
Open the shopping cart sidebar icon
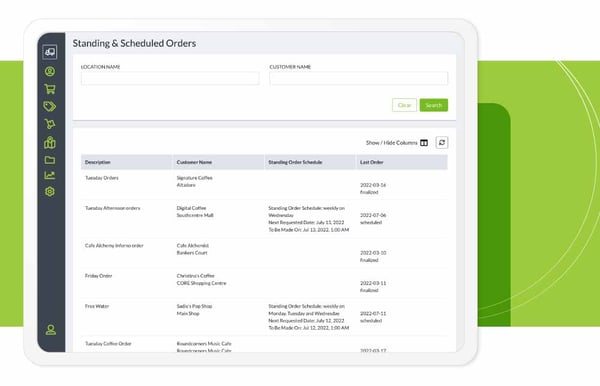[50, 89]
